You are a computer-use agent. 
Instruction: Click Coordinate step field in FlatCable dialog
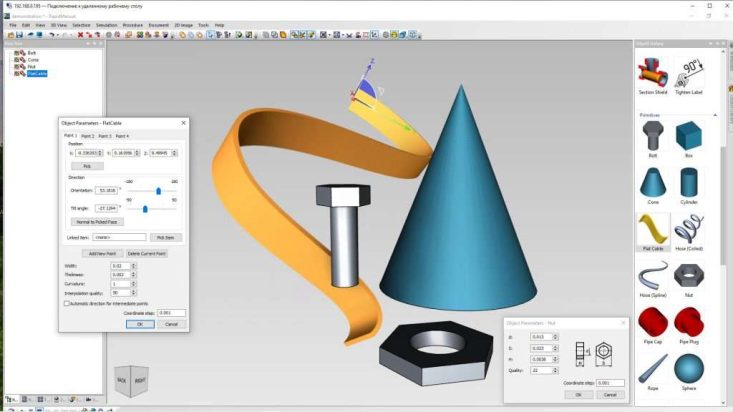pos(171,313)
